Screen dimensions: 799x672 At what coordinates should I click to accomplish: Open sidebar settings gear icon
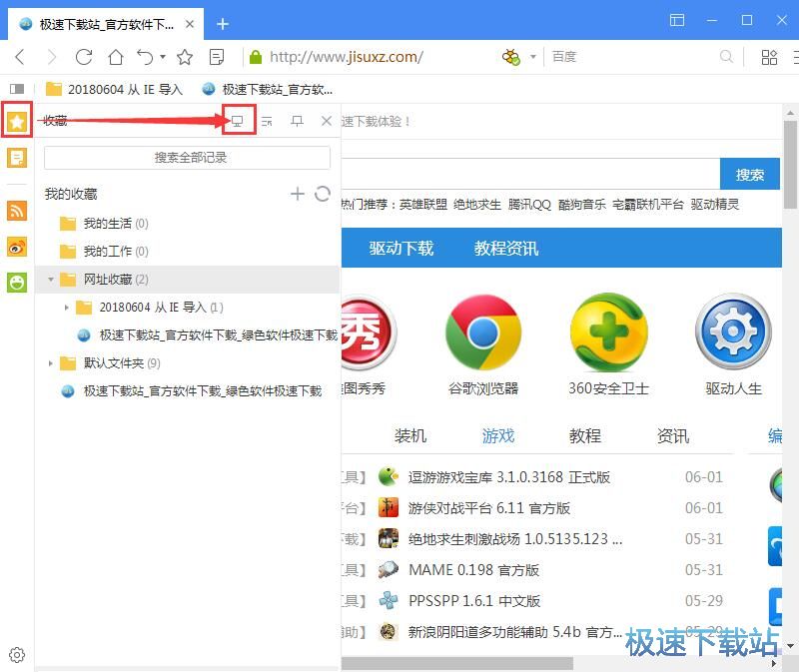17,655
